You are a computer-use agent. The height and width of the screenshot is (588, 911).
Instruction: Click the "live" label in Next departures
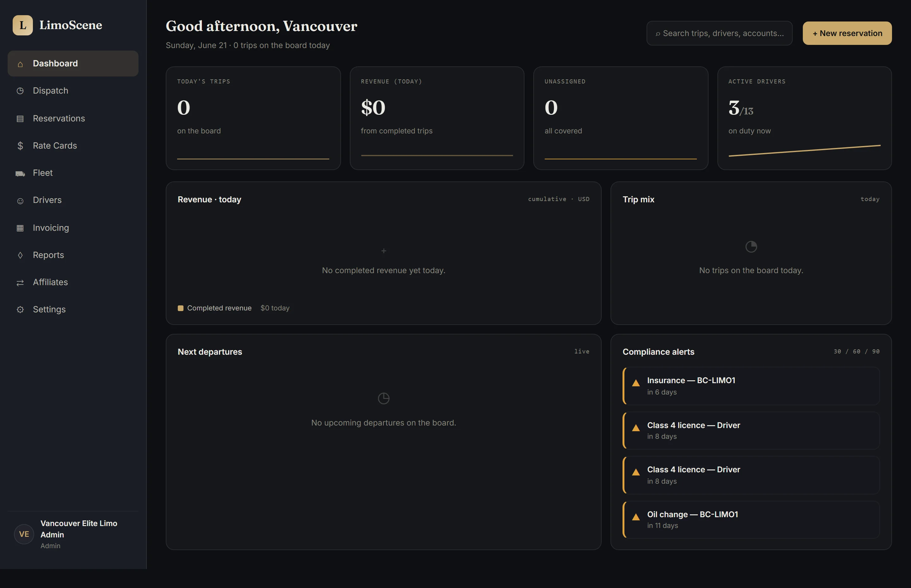582,351
